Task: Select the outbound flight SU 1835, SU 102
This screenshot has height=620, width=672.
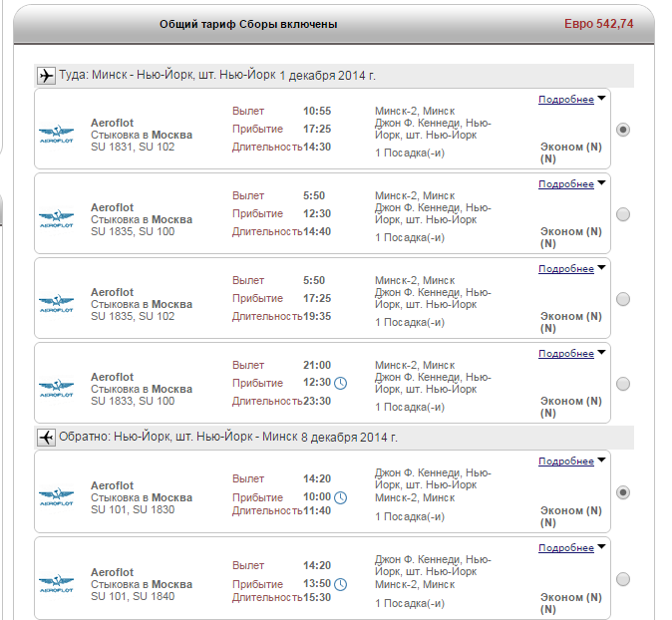Action: click(623, 299)
